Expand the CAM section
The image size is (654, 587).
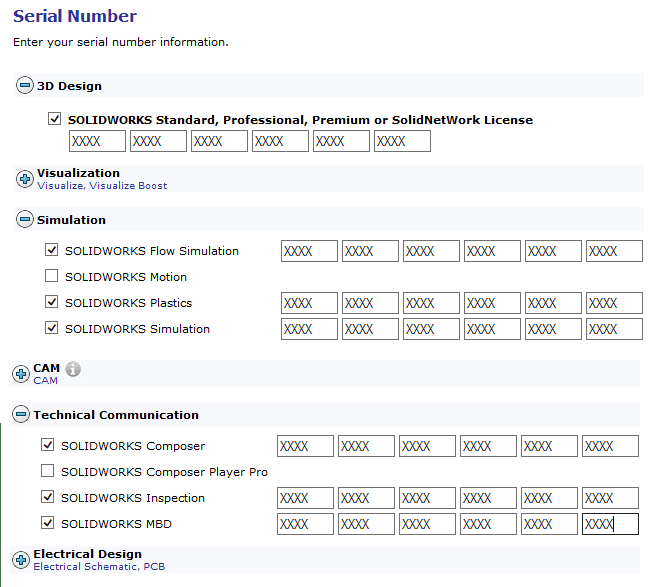coord(21,374)
